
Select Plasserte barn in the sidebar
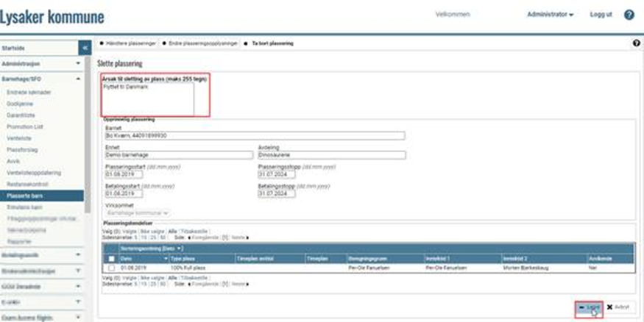(24, 196)
